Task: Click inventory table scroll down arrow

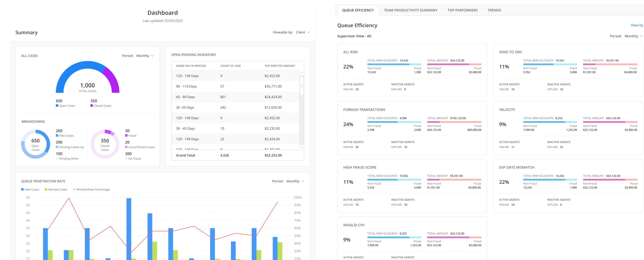Action: [302, 147]
